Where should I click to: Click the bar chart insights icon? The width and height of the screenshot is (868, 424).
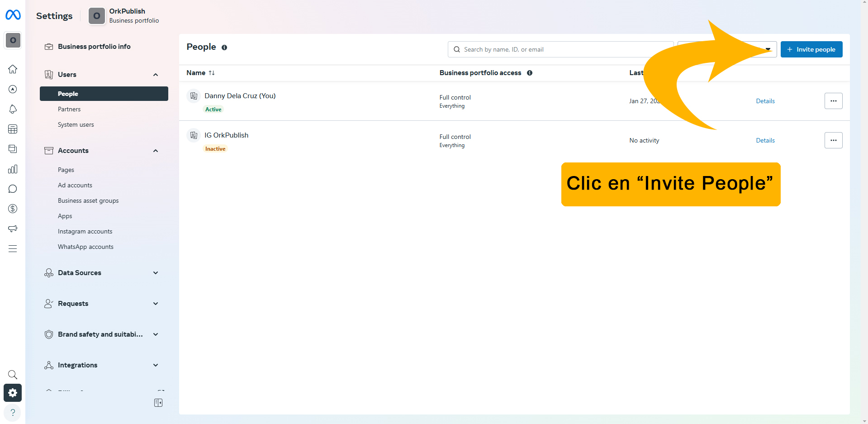(x=13, y=169)
